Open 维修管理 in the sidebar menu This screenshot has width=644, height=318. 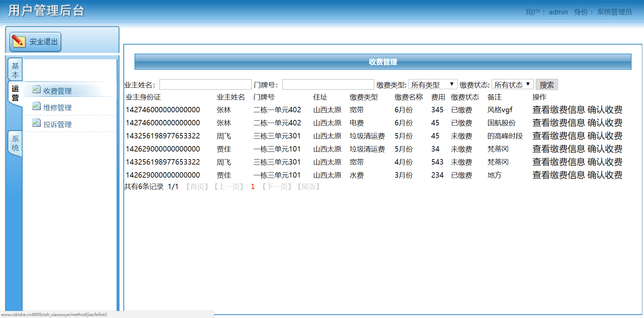point(57,108)
